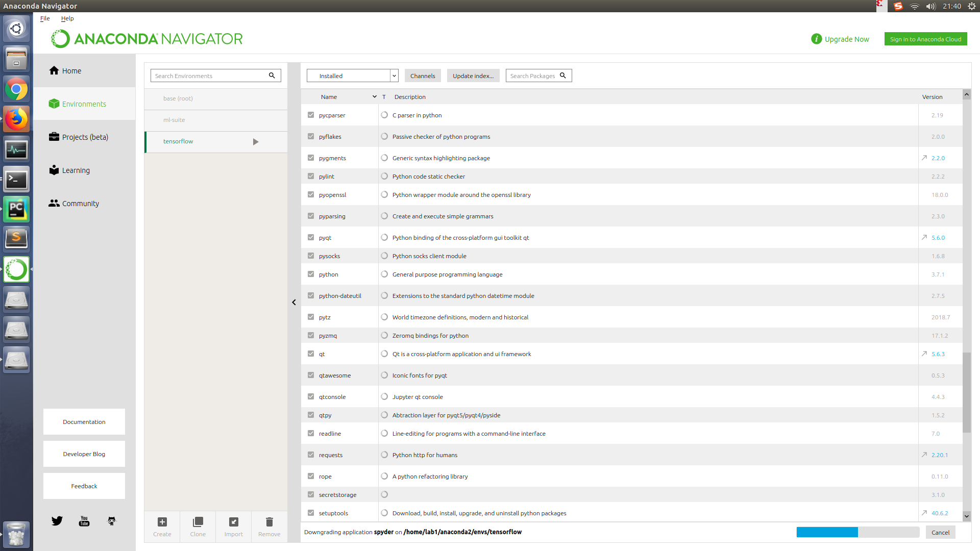Click the Clone environment icon
Screen dimensions: 980x551
(x=198, y=522)
